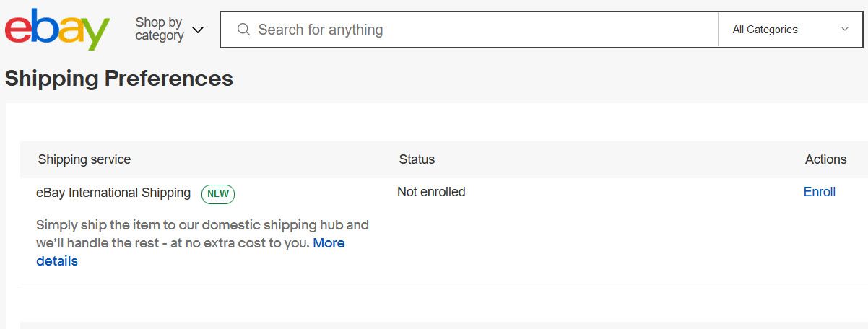Expand the Shop by category chevron arrow

(x=197, y=30)
